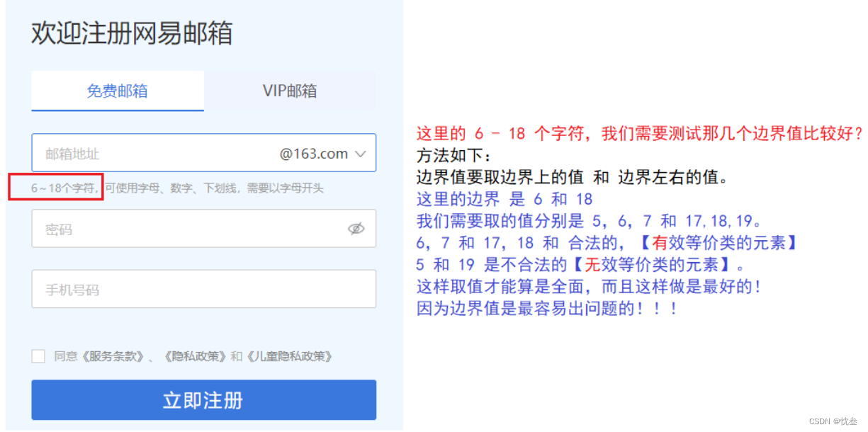Open the 《儿童隐私政策》 link
The image size is (868, 432).
pyautogui.click(x=289, y=356)
